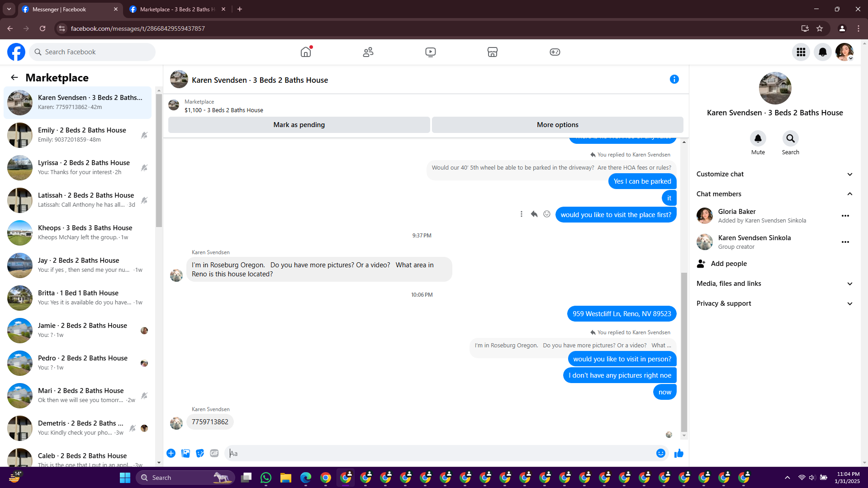Open Windows Start menu
This screenshot has height=488, width=868.
point(125,478)
